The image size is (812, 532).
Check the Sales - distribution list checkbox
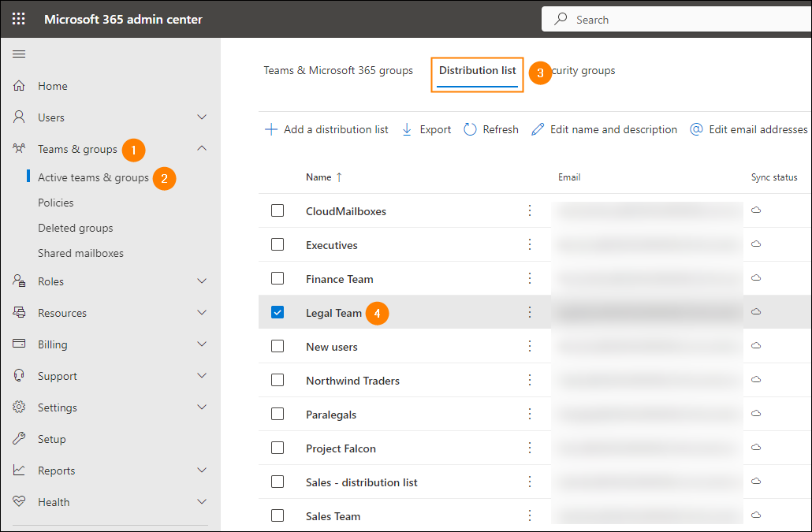[x=277, y=482]
